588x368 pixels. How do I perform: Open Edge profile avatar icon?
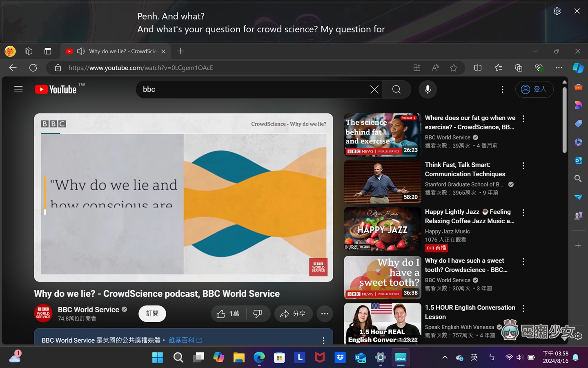[10, 51]
